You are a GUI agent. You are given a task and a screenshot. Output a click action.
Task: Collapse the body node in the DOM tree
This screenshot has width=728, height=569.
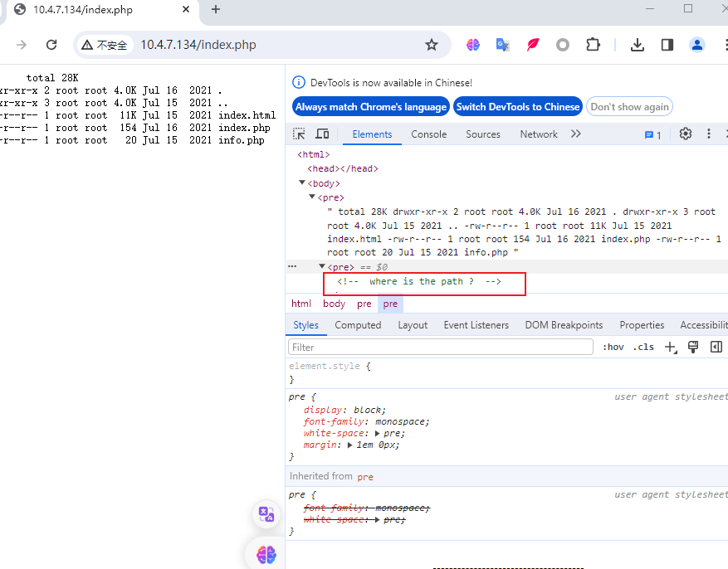click(302, 183)
